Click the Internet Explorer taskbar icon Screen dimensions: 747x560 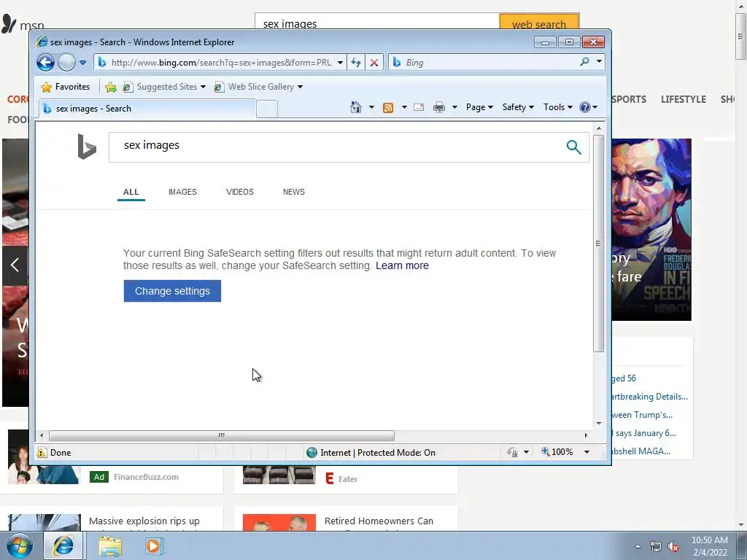63,546
